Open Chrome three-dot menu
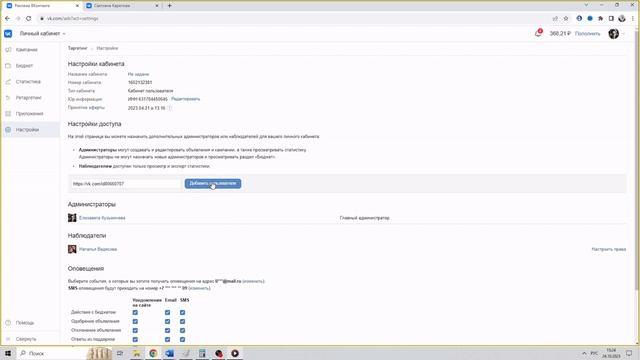The height and width of the screenshot is (360, 640). (633, 18)
